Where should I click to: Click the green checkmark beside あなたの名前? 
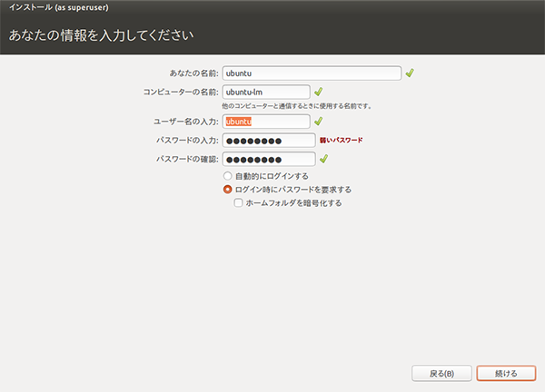tap(410, 73)
